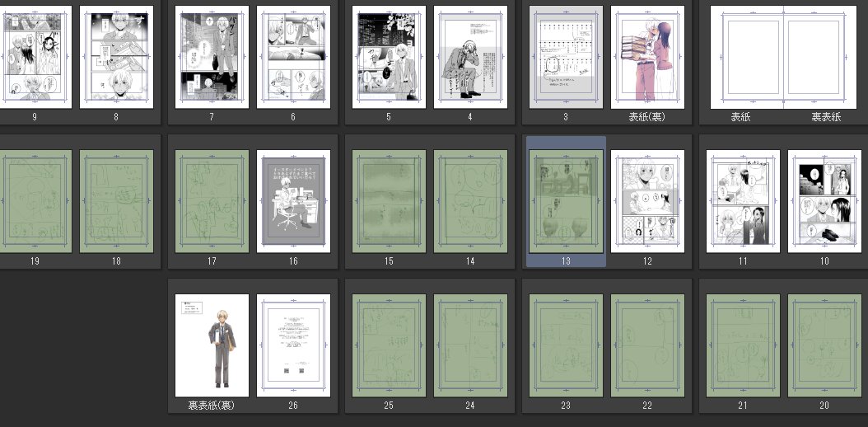Open page 7 thumbnail
Viewport: 868px width, 427px height.
click(x=212, y=57)
